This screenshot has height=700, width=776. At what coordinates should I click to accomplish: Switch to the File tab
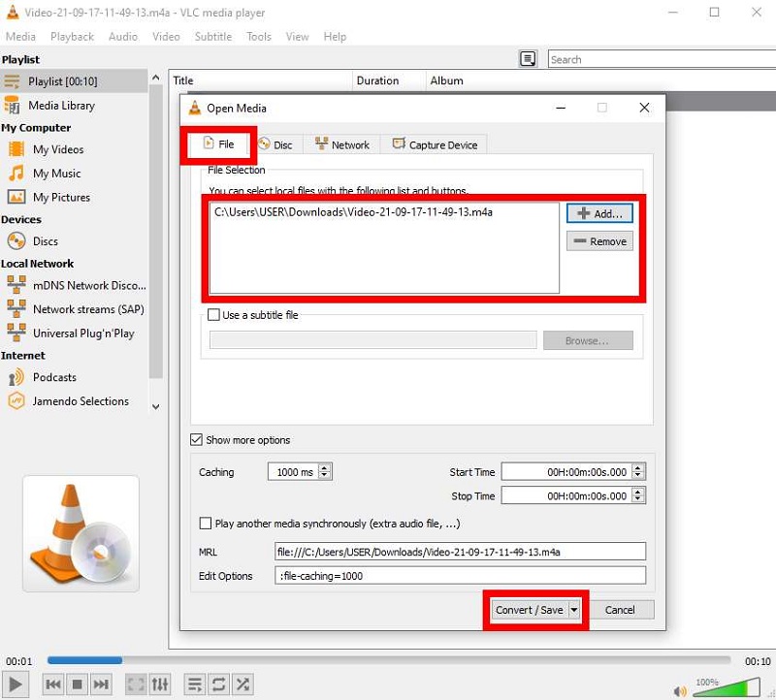[219, 144]
